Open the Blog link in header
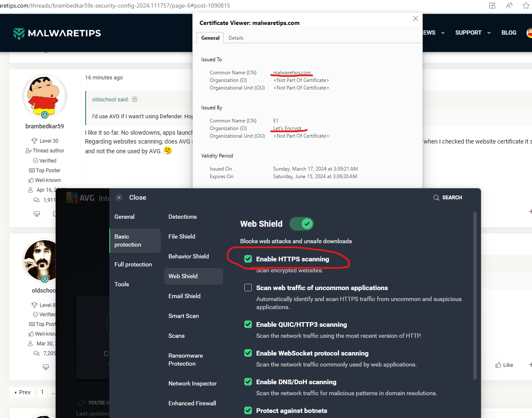 [509, 33]
